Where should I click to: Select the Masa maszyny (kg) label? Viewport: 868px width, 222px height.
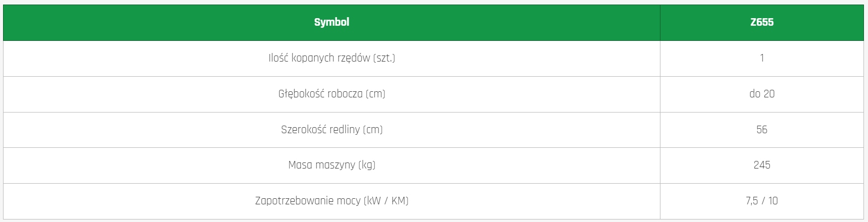coord(331,165)
